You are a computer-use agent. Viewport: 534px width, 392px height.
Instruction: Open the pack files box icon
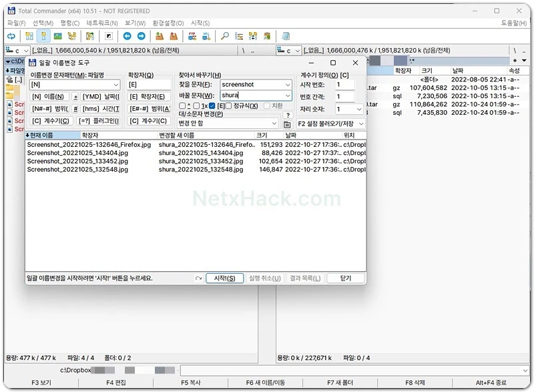[x=160, y=36]
